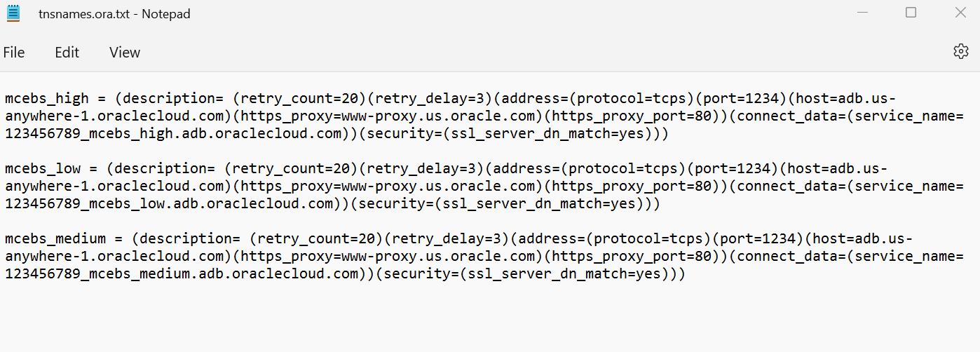Place cursor on the mcebs_medium alias name

point(55,238)
